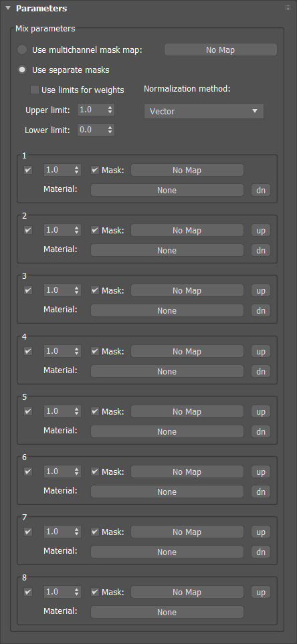Assign mask map in slot 5
This screenshot has width=297, height=644.
click(187, 411)
